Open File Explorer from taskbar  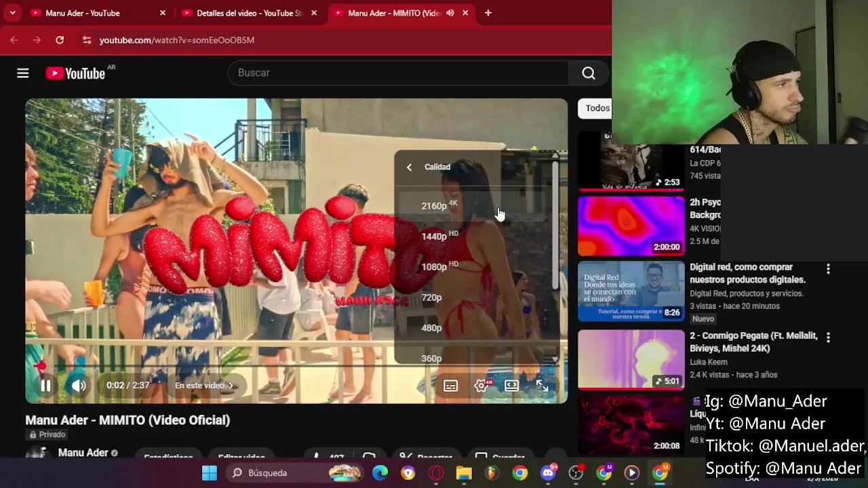pos(464,473)
